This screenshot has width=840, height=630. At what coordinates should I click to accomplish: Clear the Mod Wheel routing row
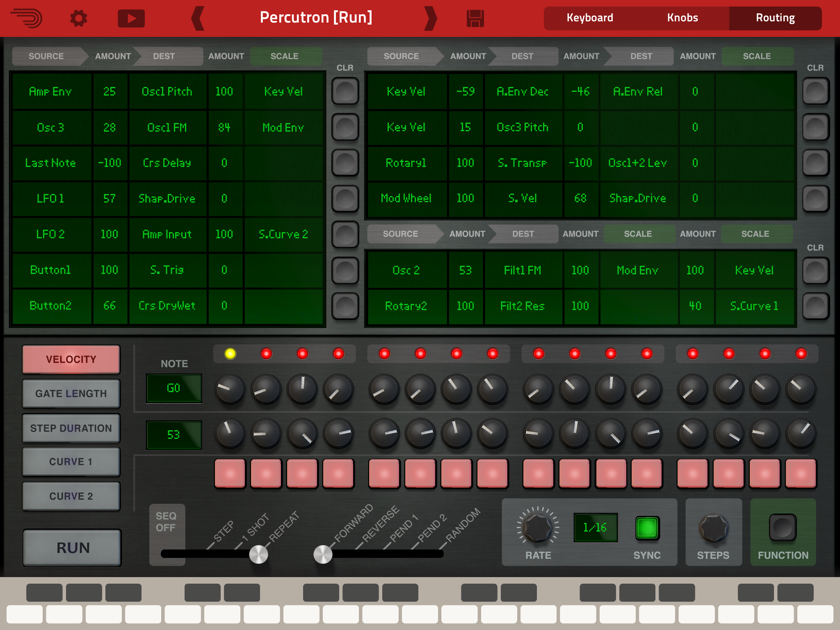click(x=816, y=199)
